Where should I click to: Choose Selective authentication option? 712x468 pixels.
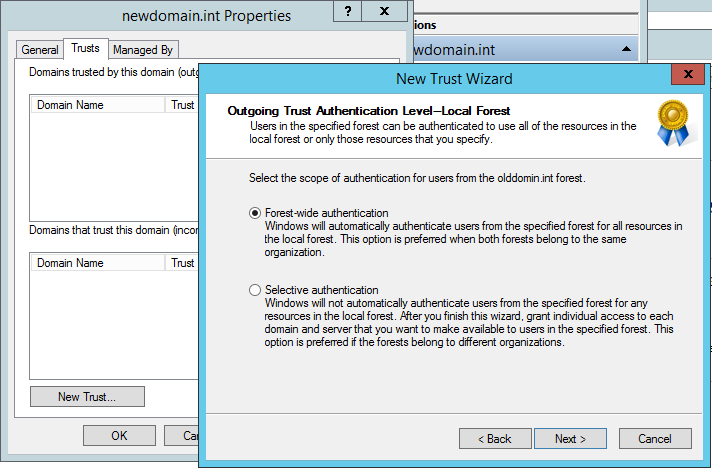click(x=254, y=290)
